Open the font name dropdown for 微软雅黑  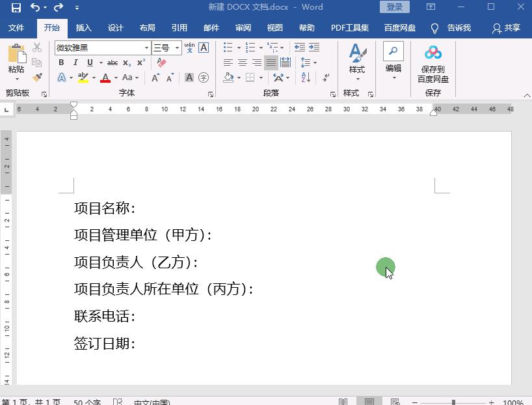point(146,48)
